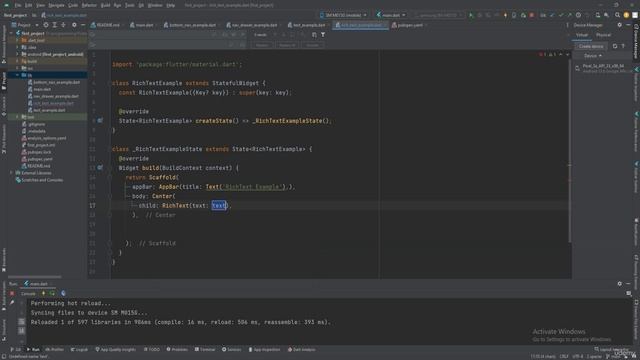This screenshot has width=640, height=360.
Task: Open the Logcat tool window
Action: coord(79,349)
